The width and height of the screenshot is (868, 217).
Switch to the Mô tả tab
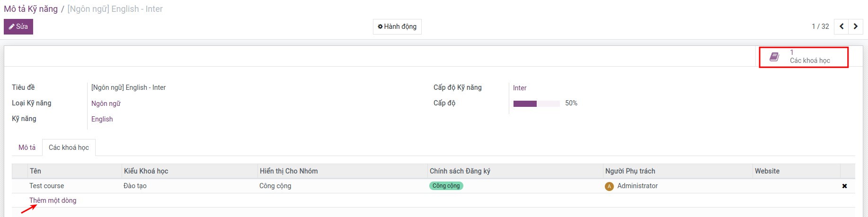27,148
